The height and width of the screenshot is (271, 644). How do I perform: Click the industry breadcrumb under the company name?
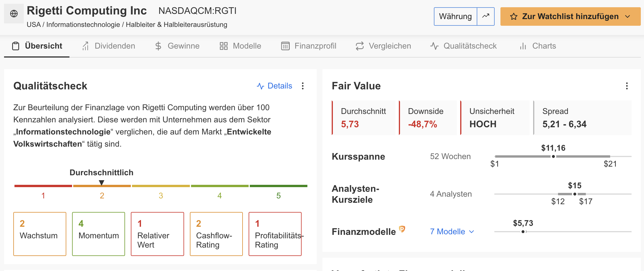(127, 25)
